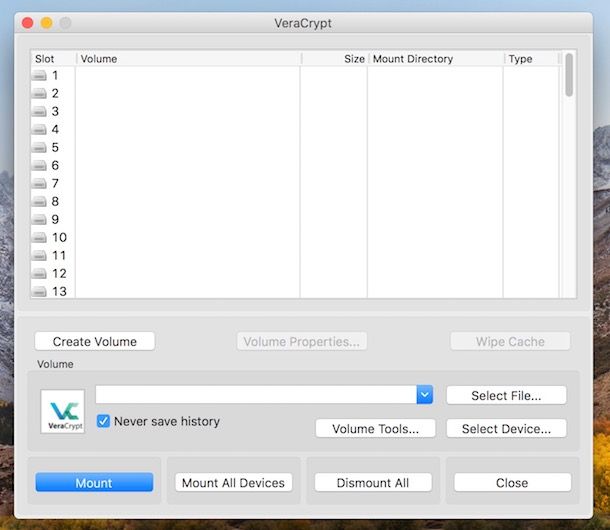
Task: Browse with Select File button
Action: click(506, 395)
